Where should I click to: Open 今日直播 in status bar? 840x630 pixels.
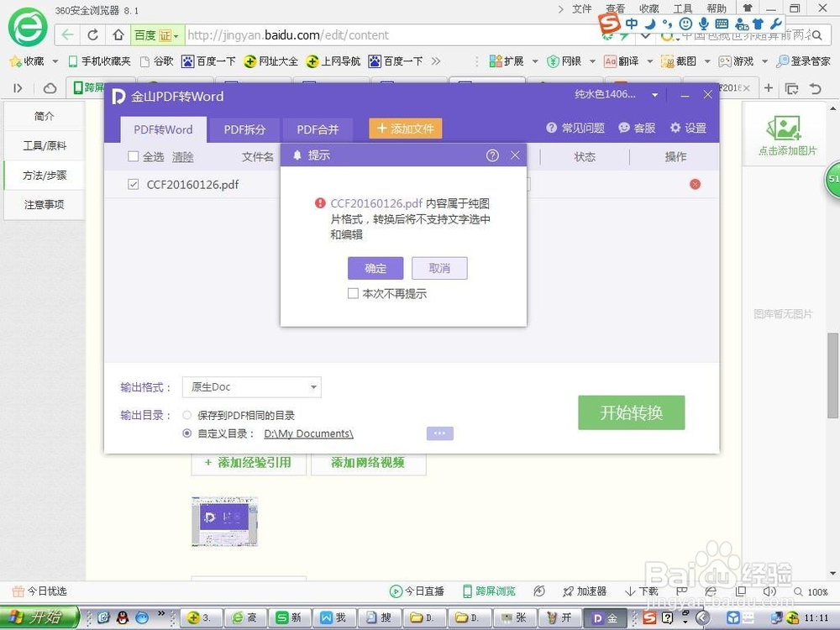tap(417, 591)
